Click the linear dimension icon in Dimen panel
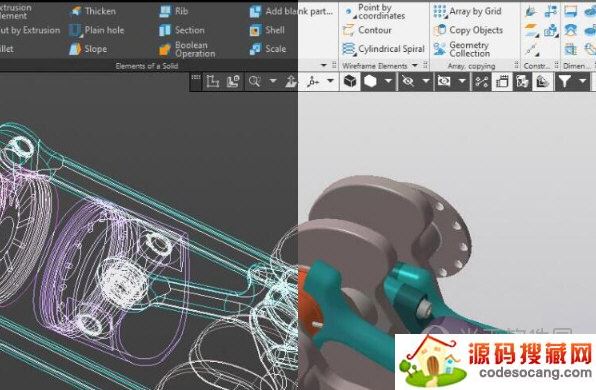This screenshot has height=390, width=596. coord(571,11)
